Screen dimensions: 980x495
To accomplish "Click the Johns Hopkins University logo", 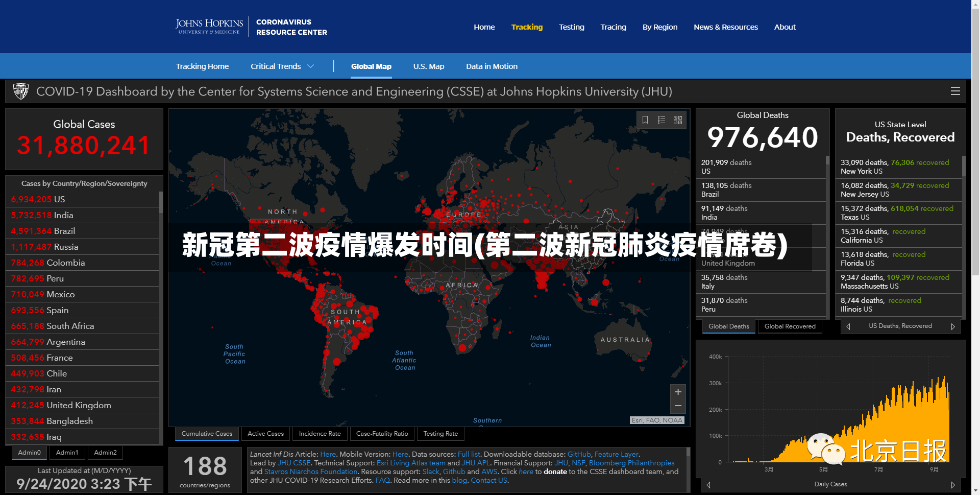I will (x=209, y=27).
